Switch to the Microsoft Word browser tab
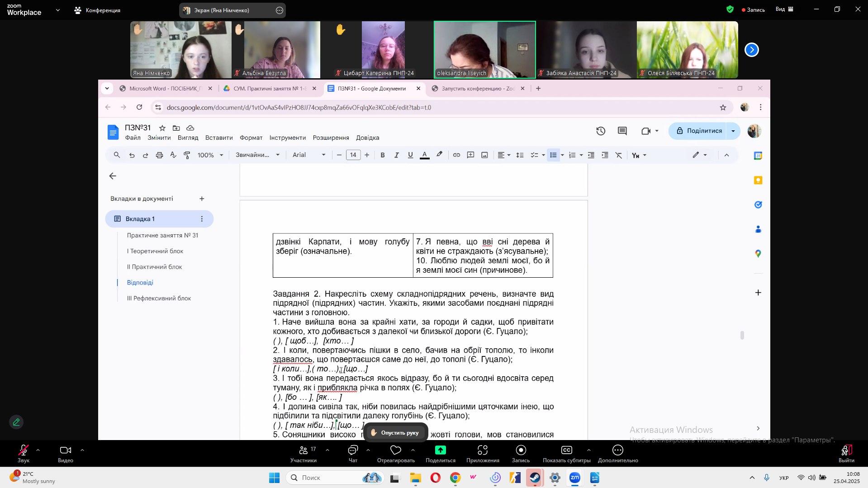This screenshot has width=868, height=488. point(166,89)
